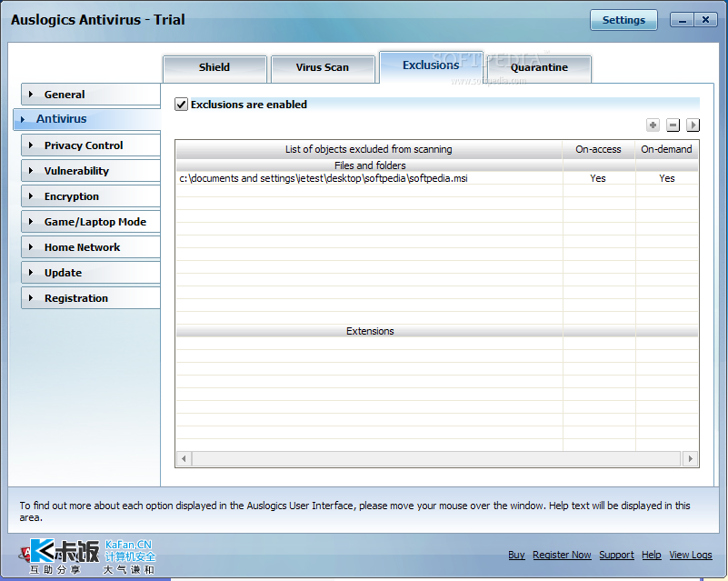728x581 pixels.
Task: Expand the Vulnerability section arrow
Action: click(31, 171)
